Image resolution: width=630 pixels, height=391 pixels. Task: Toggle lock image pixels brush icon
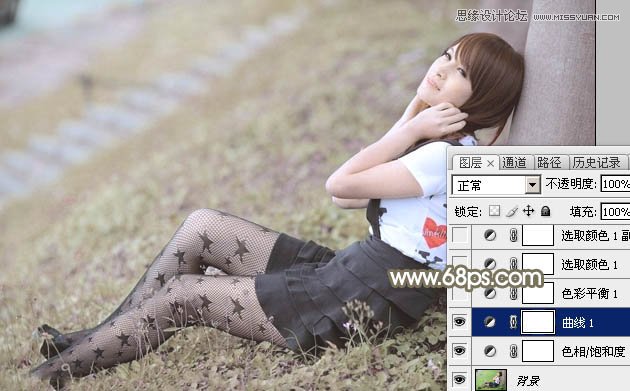pos(511,211)
